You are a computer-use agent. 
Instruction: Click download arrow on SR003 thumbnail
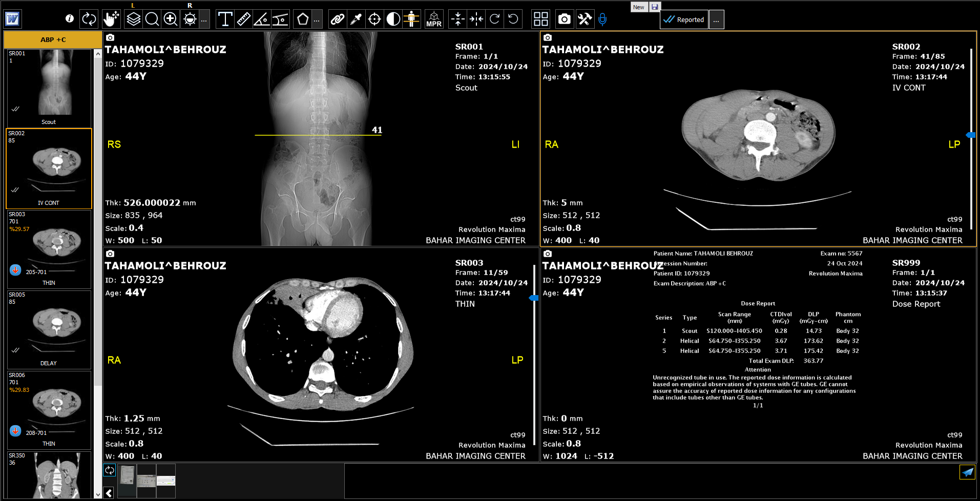[15, 270]
